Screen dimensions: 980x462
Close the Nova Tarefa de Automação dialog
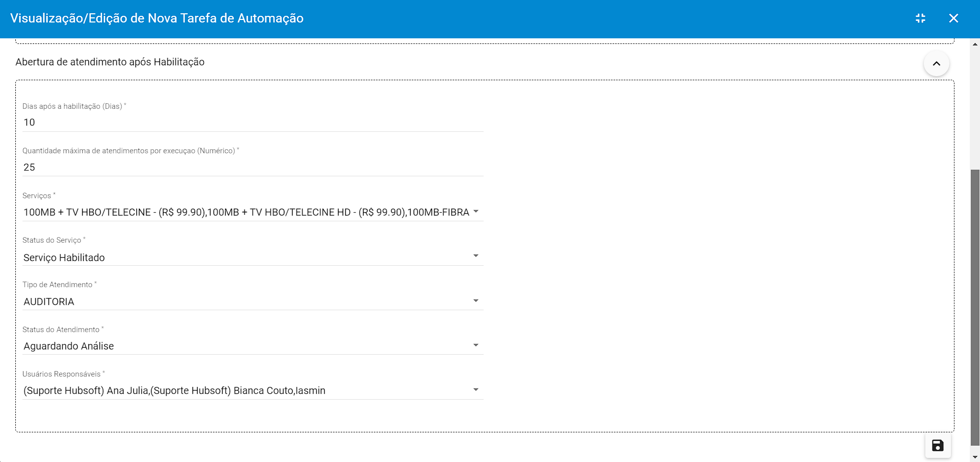point(953,18)
